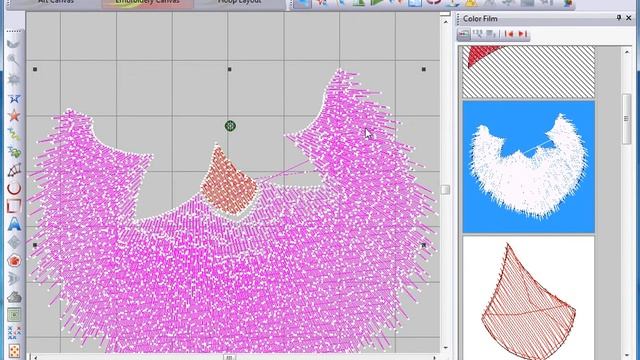
Task: Select the white beard color film thumbnail
Action: [529, 167]
